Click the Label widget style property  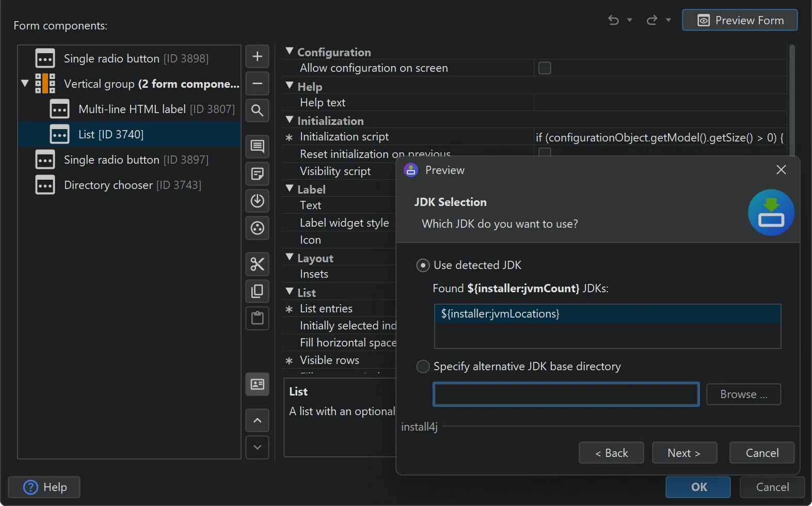(x=339, y=223)
